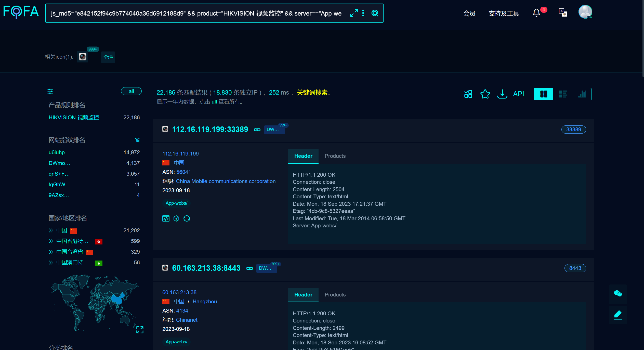644x350 pixels.
Task: Open the link icon for 112.16.119.199:33389
Action: pyautogui.click(x=257, y=130)
